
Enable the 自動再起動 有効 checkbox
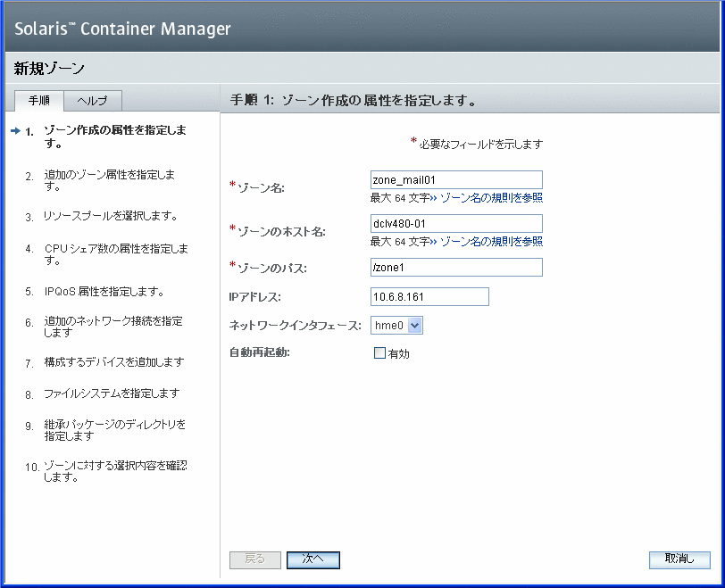pyautogui.click(x=379, y=353)
